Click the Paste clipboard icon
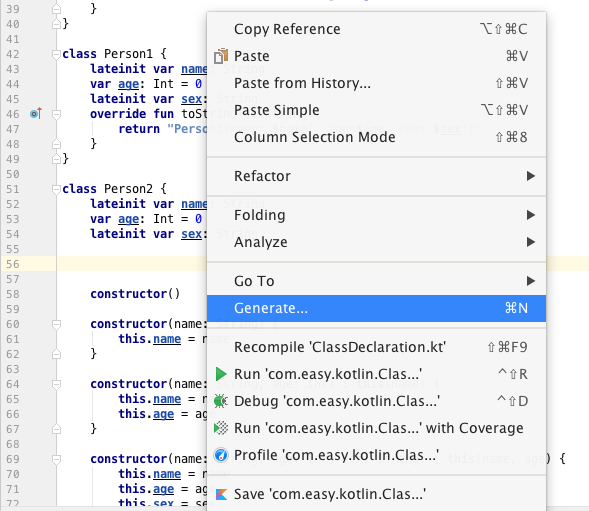The image size is (589, 511). point(221,56)
